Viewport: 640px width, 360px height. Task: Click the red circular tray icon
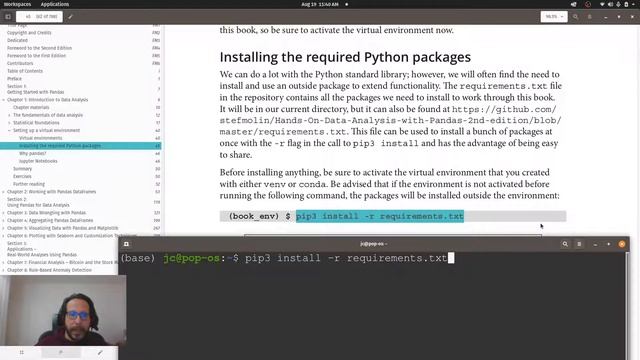click(x=588, y=4)
